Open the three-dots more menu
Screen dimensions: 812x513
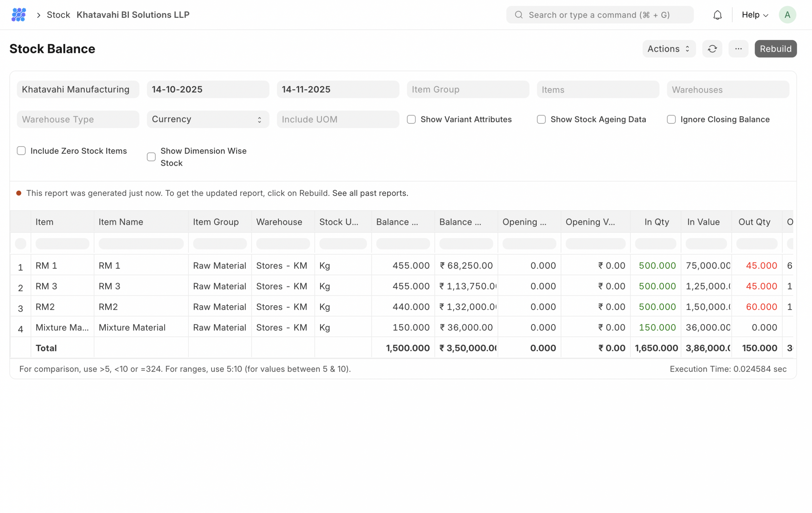point(738,49)
